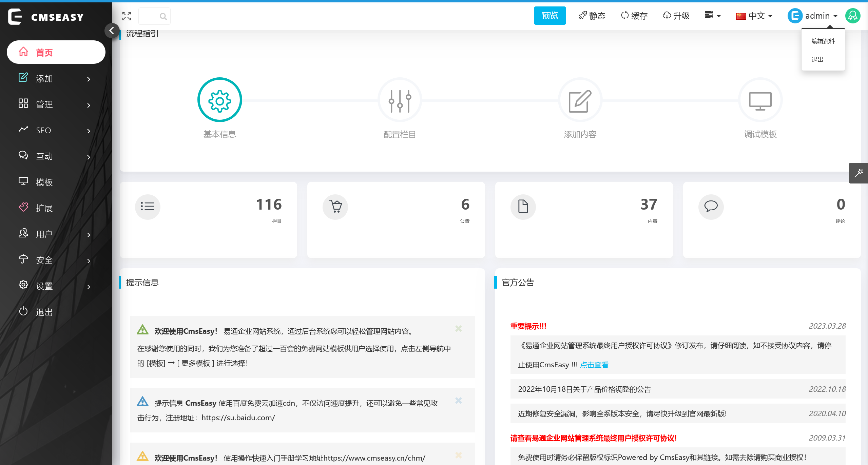Click the yellow warning triangle icon
This screenshot has height=465, width=868.
coord(142,456)
